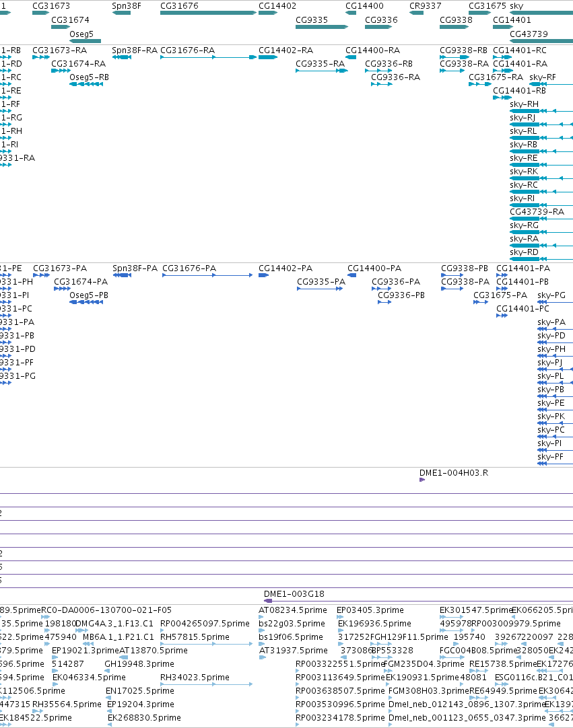Open the CG9336-PB protein label

[x=401, y=295]
